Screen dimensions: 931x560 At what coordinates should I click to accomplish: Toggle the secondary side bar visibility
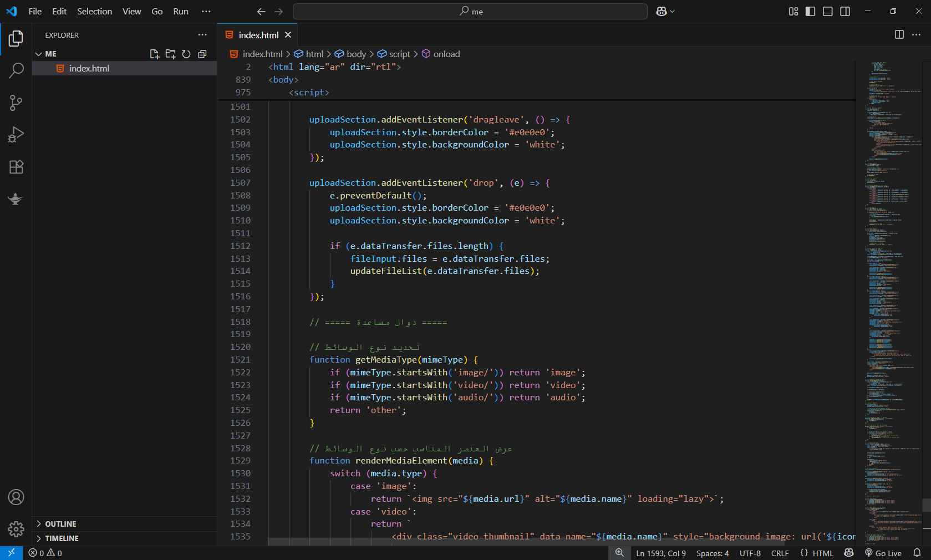tap(845, 11)
